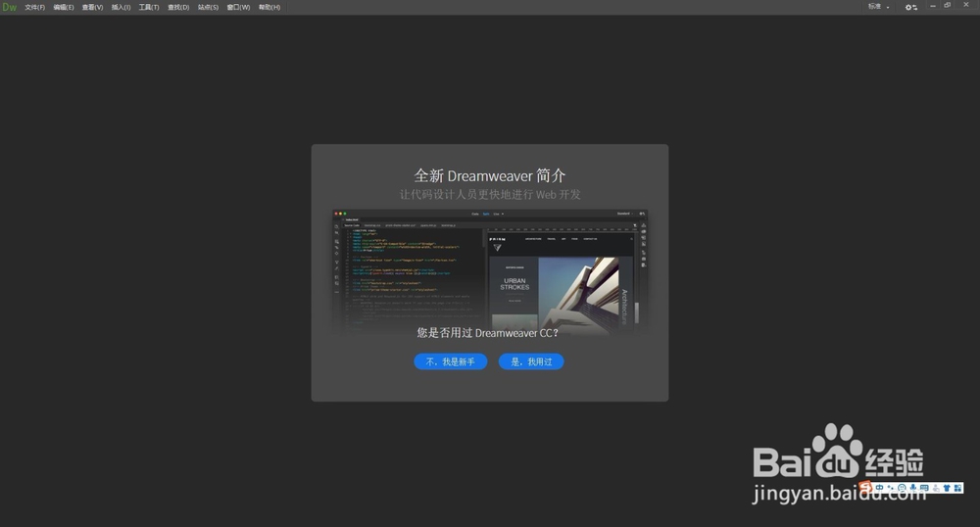This screenshot has height=527, width=980.
Task: Open the 站点(S) menu
Action: click(208, 8)
